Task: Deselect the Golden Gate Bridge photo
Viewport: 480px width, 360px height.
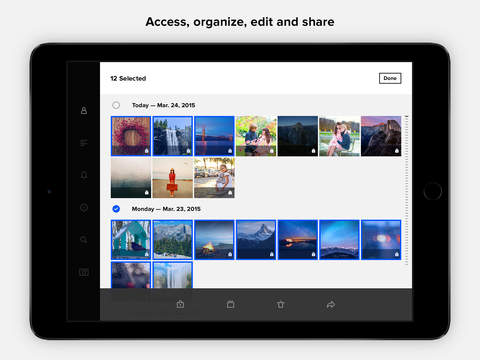Action: click(x=214, y=136)
